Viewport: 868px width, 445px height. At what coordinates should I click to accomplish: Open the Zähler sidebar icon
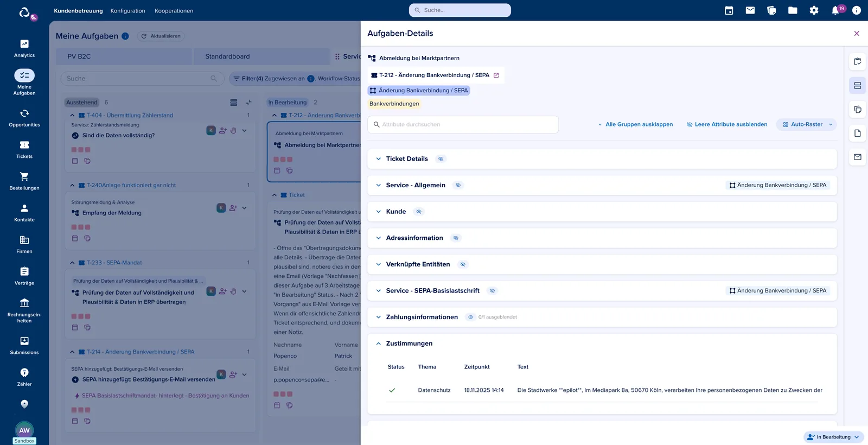[x=24, y=372]
